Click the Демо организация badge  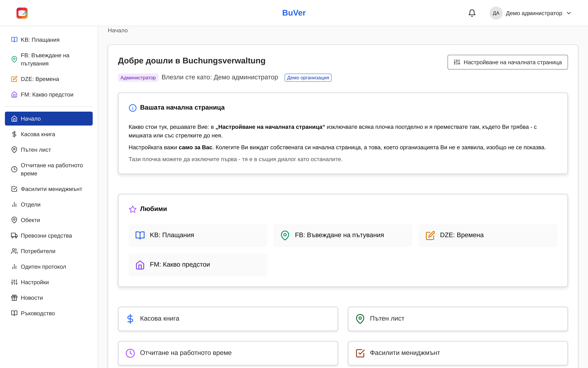coord(308,78)
